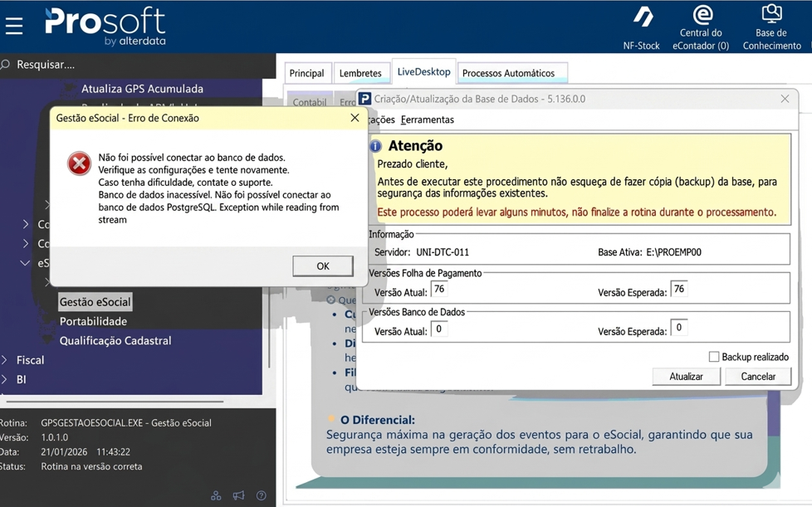
Task: Open Base de Conhecimento shortcut
Action: point(771,28)
